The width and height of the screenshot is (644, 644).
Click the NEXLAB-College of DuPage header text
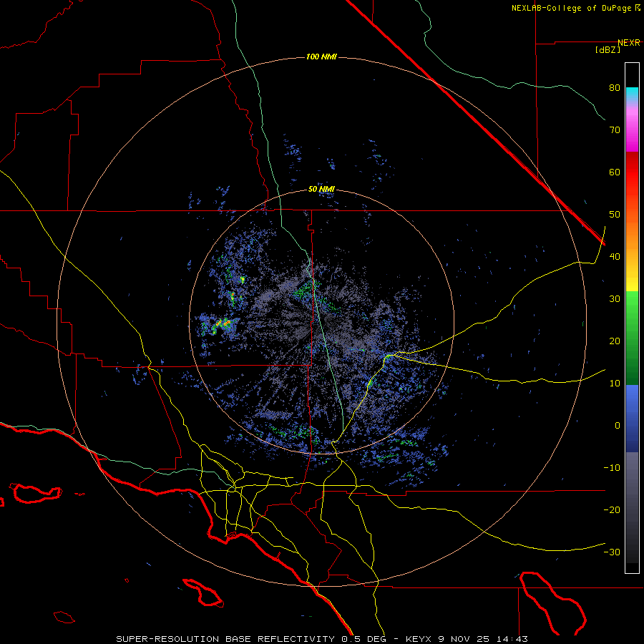(572, 8)
